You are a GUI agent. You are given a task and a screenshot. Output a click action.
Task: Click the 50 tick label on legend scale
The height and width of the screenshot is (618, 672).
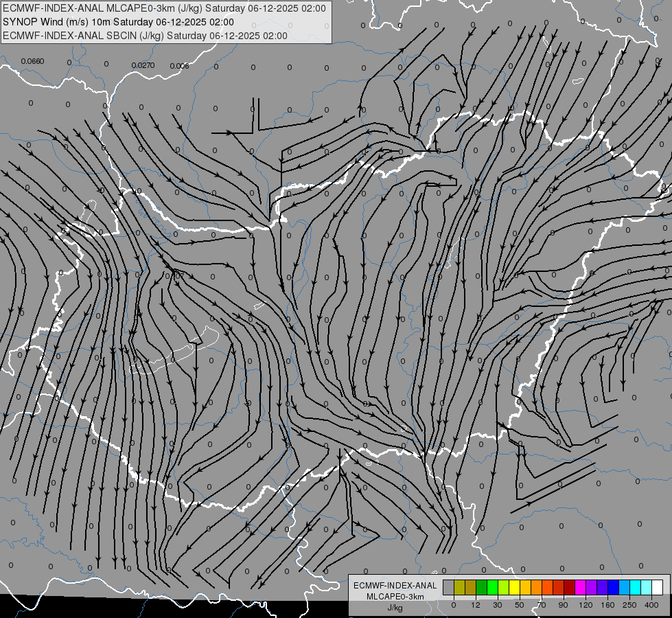click(x=520, y=605)
